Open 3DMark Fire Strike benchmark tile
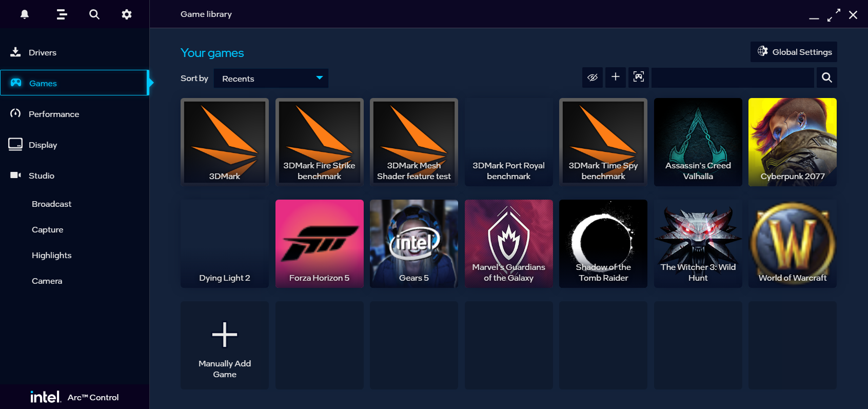 pyautogui.click(x=320, y=142)
